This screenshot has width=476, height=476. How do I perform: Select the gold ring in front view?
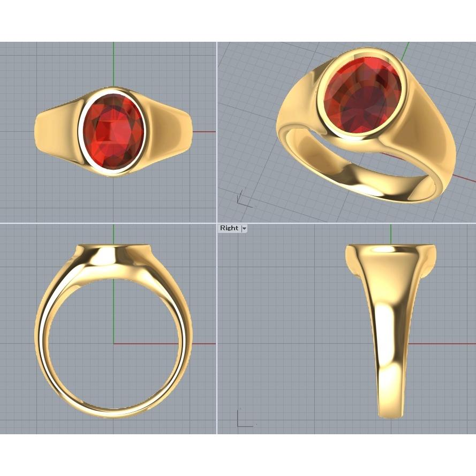click(x=113, y=331)
